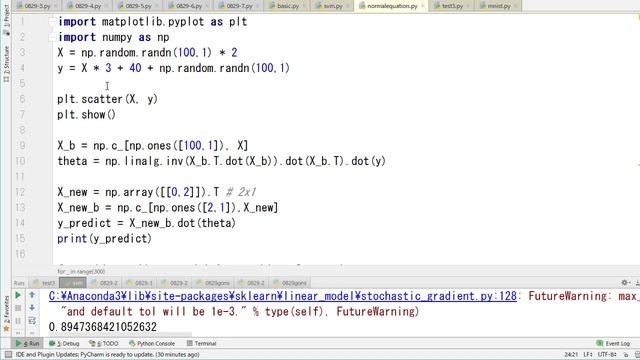The width and height of the screenshot is (640, 360).
Task: Open the Debug tool window
Action: click(x=64, y=343)
